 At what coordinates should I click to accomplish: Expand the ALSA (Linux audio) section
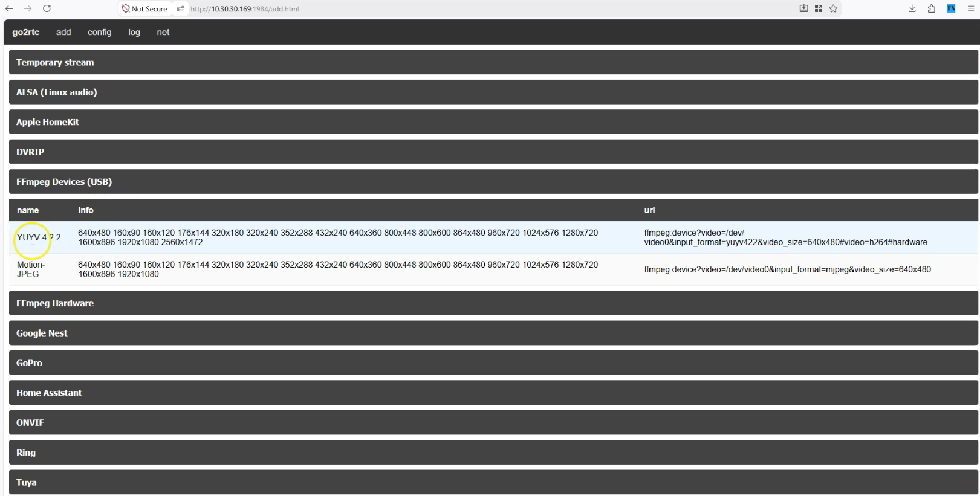493,92
